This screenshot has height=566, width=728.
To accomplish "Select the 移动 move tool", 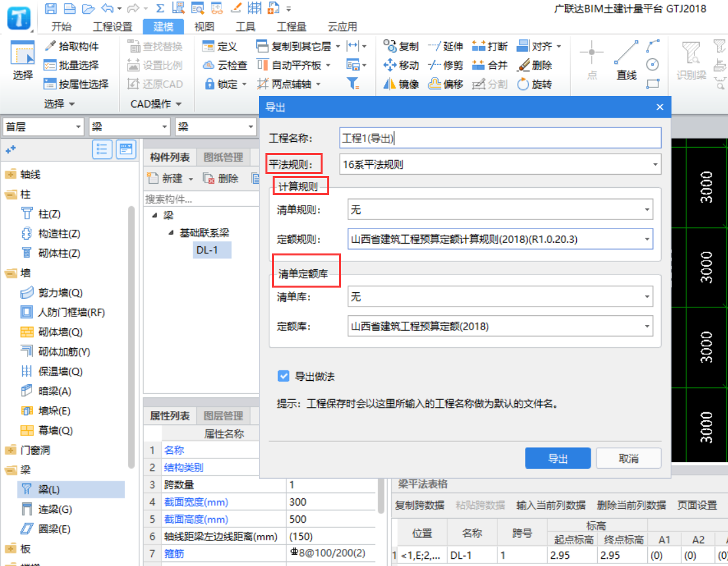I will [401, 65].
